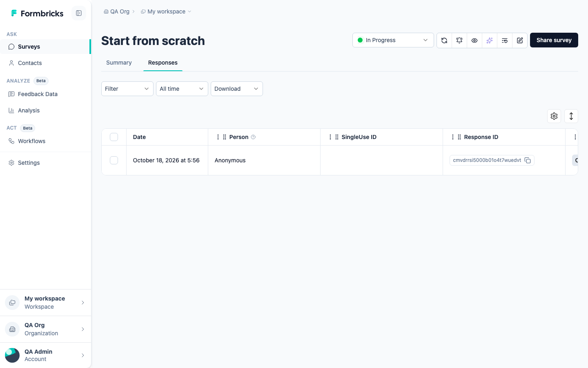Open the In Progress status dropdown

coord(393,40)
